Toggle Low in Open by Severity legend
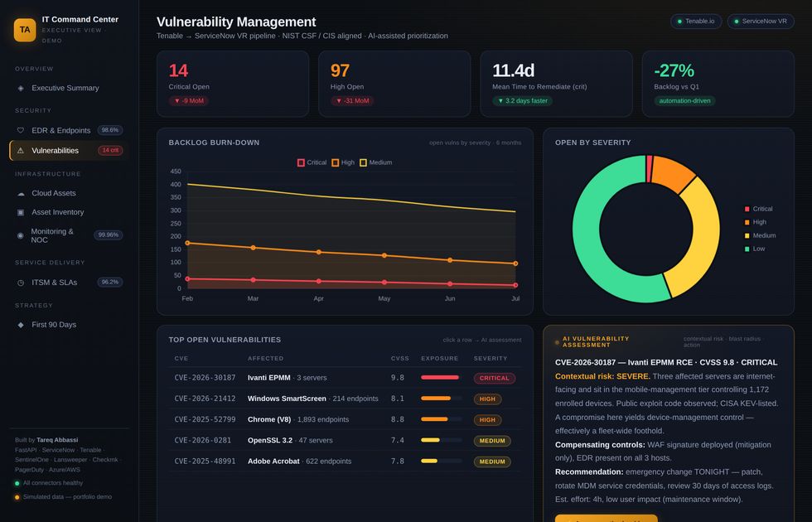This screenshot has height=522, width=812. pyautogui.click(x=755, y=249)
